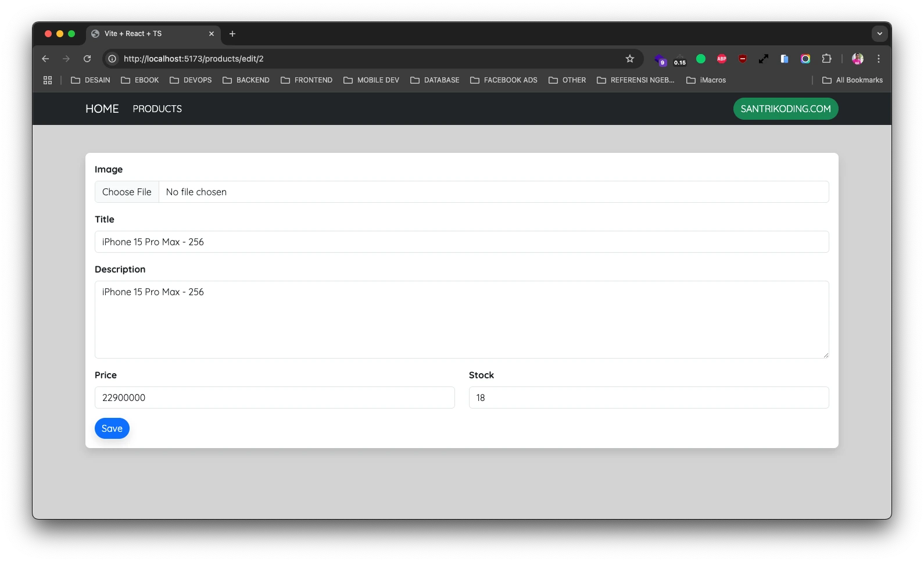The width and height of the screenshot is (924, 562).
Task: Click the Image field label
Action: click(109, 169)
